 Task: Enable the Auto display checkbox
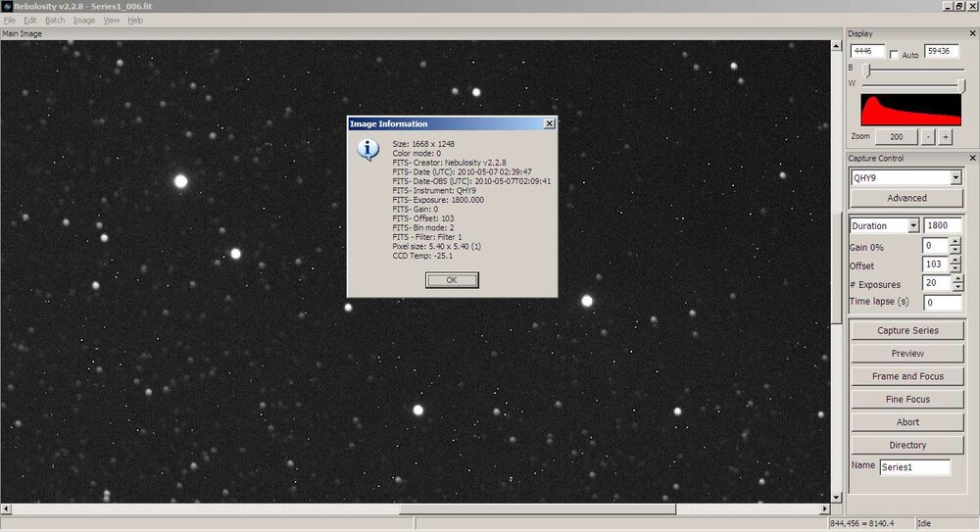pos(894,55)
